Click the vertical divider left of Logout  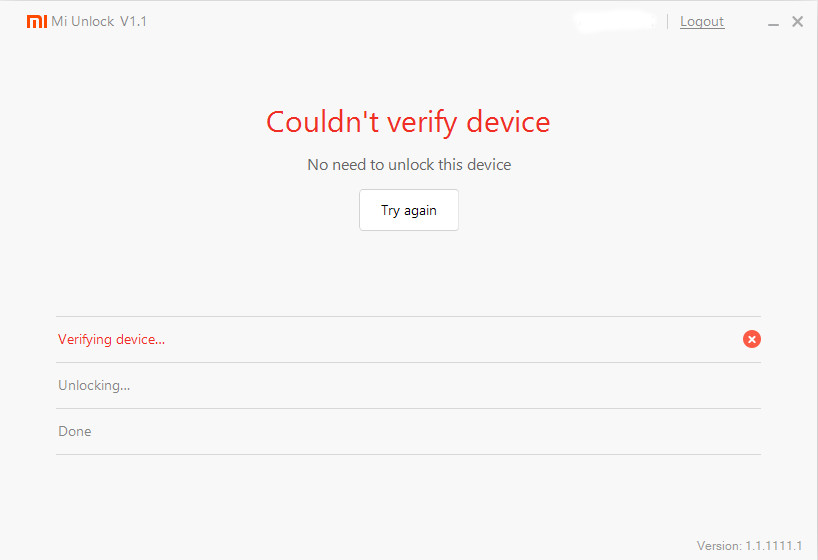[x=668, y=21]
